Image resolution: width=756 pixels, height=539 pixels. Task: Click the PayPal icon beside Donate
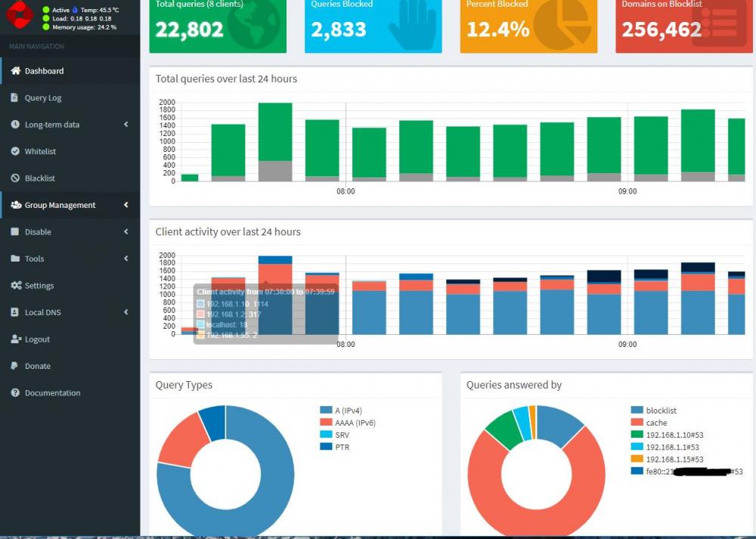coord(14,365)
